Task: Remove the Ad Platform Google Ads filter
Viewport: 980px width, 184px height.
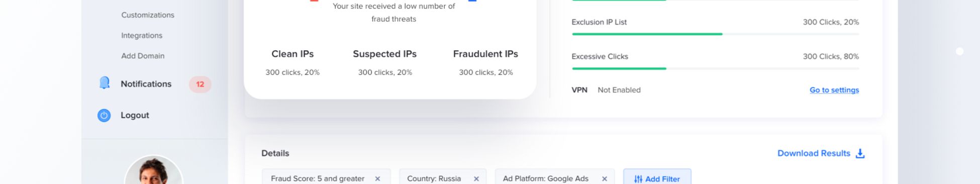Action: click(605, 178)
